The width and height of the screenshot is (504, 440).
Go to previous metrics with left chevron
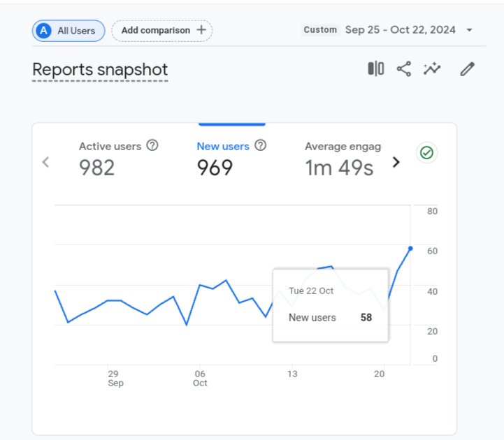pyautogui.click(x=45, y=162)
